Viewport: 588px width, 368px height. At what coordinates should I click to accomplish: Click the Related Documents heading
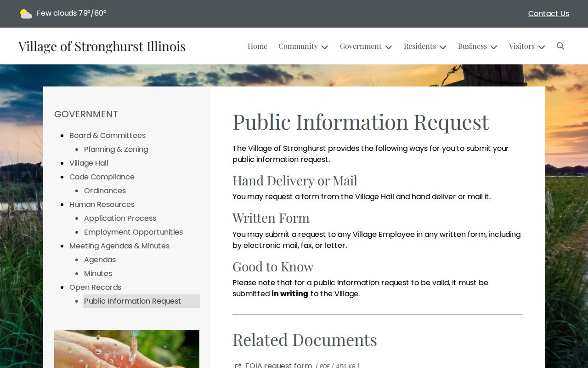pyautogui.click(x=305, y=340)
